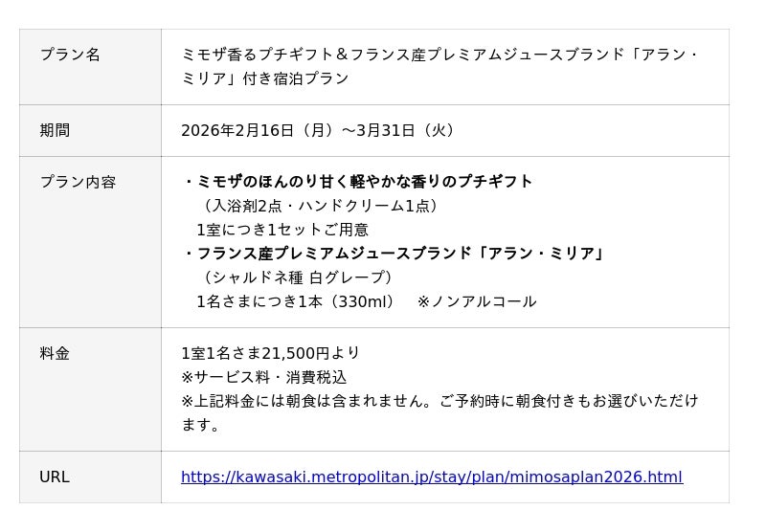
Task: Click the ※サービス料・消費税込 note
Action: pos(263,377)
